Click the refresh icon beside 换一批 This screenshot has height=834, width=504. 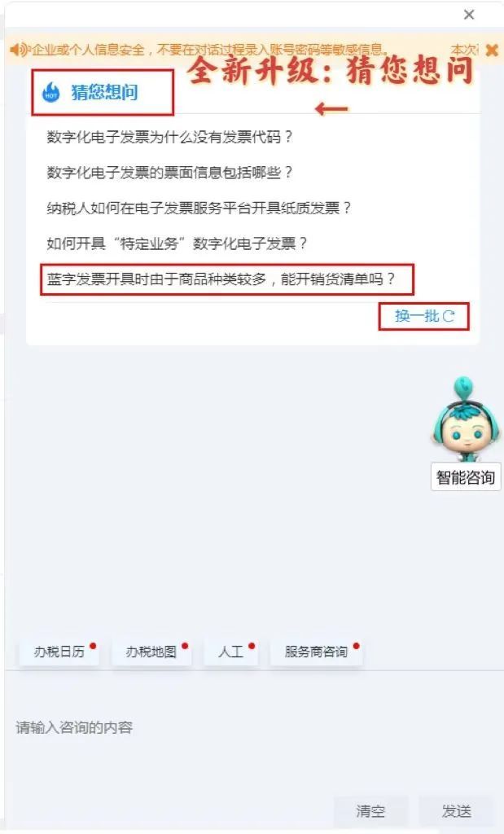[x=448, y=316]
